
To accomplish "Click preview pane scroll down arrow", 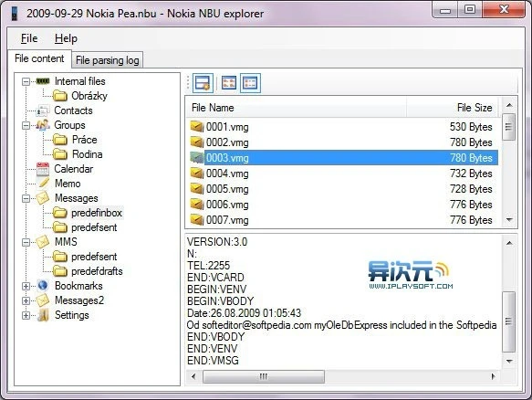I will pos(509,361).
